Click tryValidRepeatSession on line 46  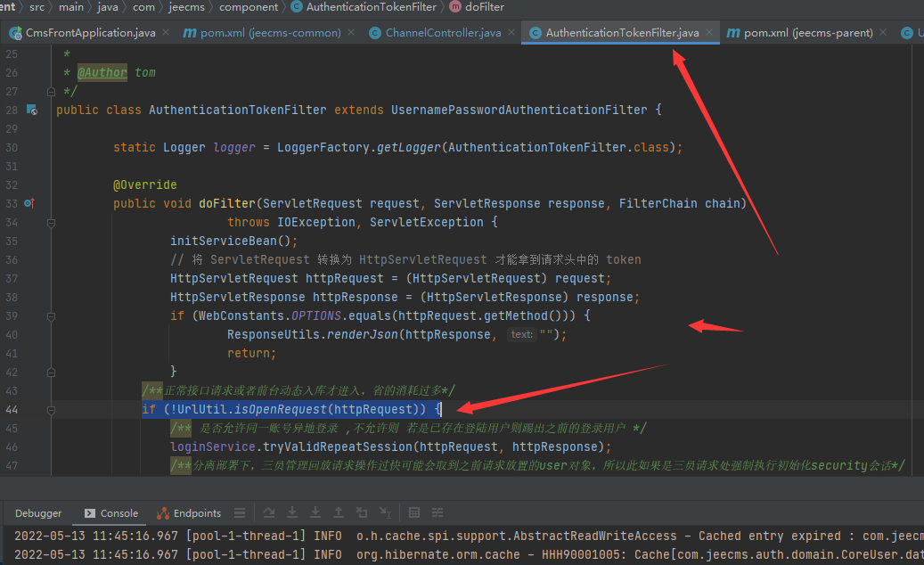tap(337, 447)
